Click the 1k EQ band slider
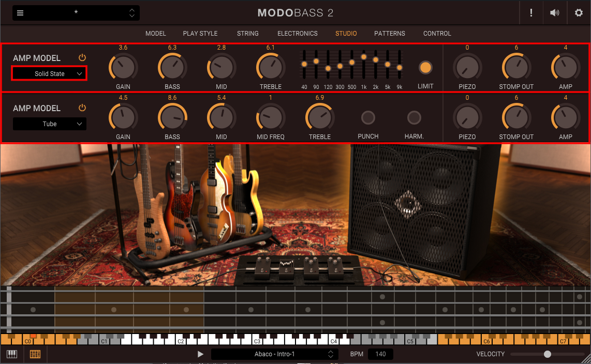 pos(364,57)
